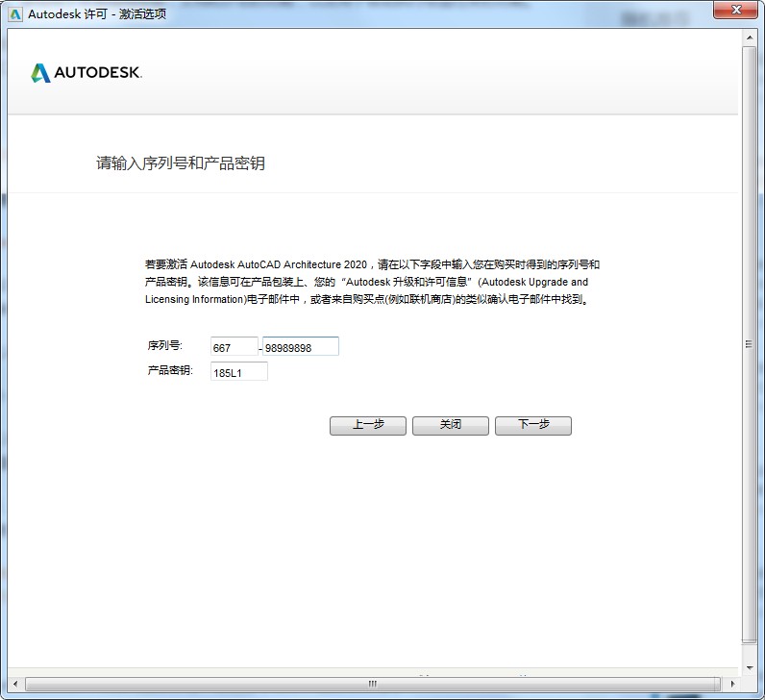765x700 pixels.
Task: Close the Autodesk license window
Action: pos(736,12)
